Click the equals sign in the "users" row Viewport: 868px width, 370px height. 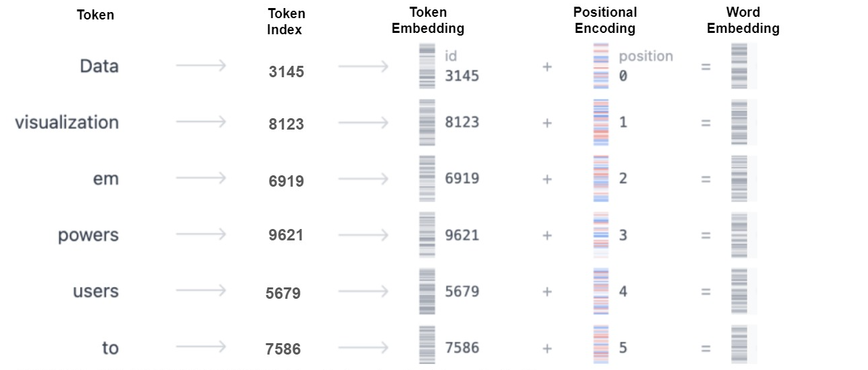(x=706, y=292)
